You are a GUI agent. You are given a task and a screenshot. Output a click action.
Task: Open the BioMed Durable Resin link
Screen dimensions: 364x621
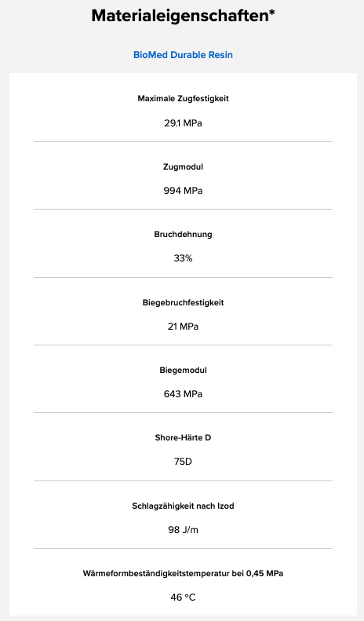tap(183, 55)
